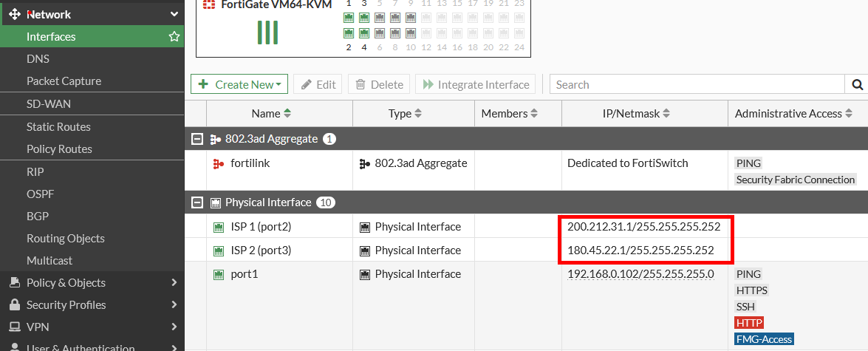The image size is (868, 351).
Task: Click the favorite star next to Interfaces
Action: pyautogui.click(x=174, y=36)
